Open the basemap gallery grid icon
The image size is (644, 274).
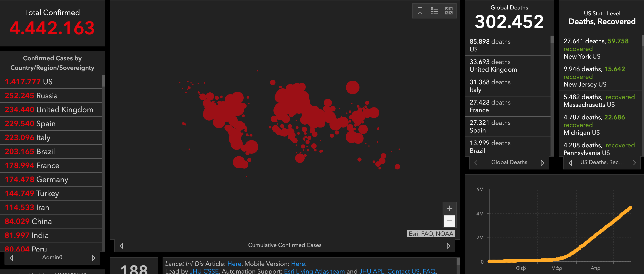click(x=448, y=11)
